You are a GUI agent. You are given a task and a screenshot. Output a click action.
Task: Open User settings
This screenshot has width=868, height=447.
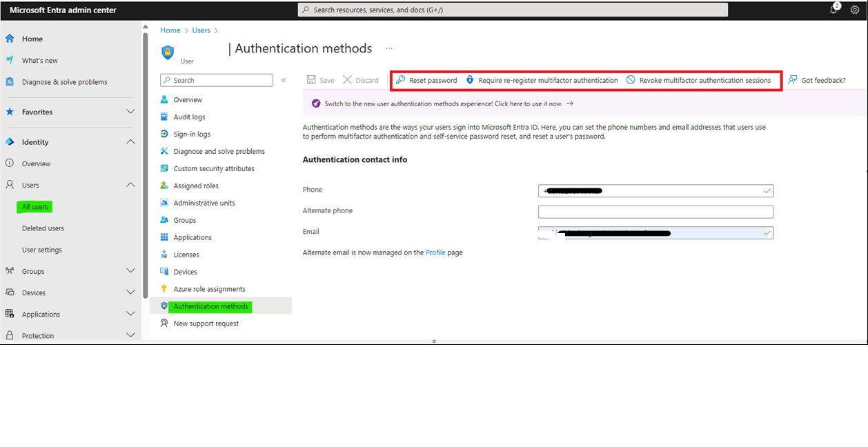[x=41, y=250]
